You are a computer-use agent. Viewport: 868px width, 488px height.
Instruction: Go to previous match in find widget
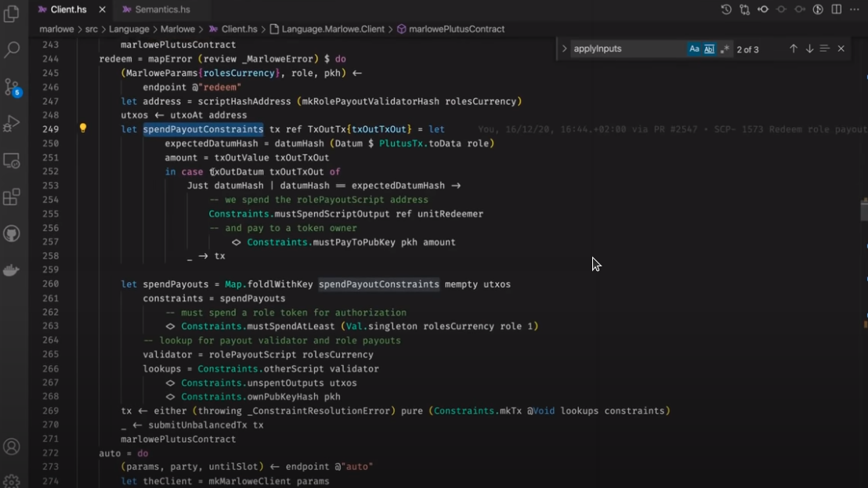click(x=793, y=49)
